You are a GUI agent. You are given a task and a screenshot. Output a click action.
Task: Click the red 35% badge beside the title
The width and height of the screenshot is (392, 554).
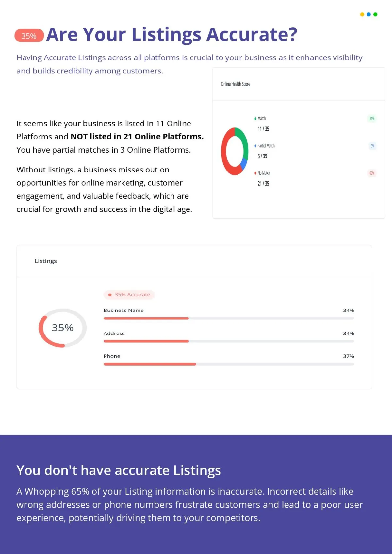[x=29, y=36]
